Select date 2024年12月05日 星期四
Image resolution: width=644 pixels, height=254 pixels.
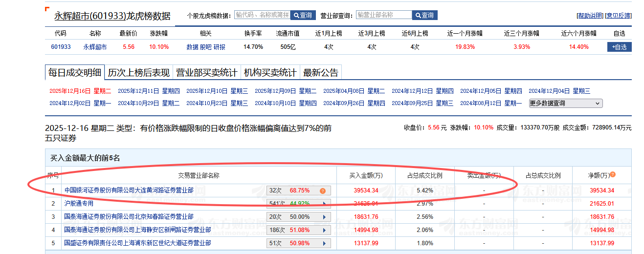click(491, 91)
